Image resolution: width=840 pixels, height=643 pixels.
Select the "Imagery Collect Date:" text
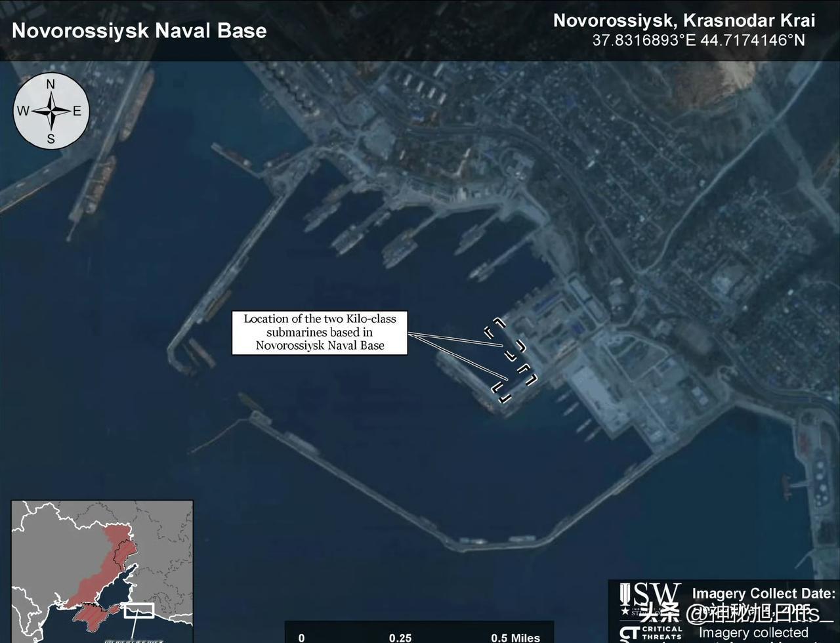tap(763, 594)
